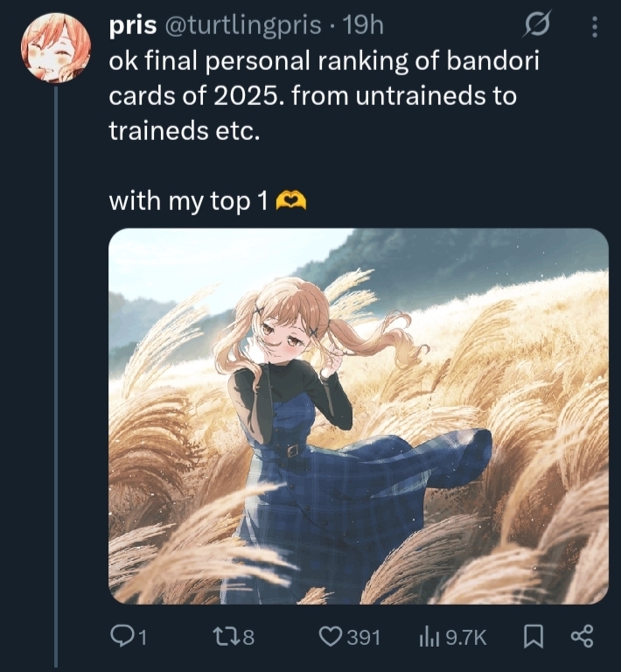The width and height of the screenshot is (621, 672).
Task: Click the heart hands emoji
Action: coord(290,201)
